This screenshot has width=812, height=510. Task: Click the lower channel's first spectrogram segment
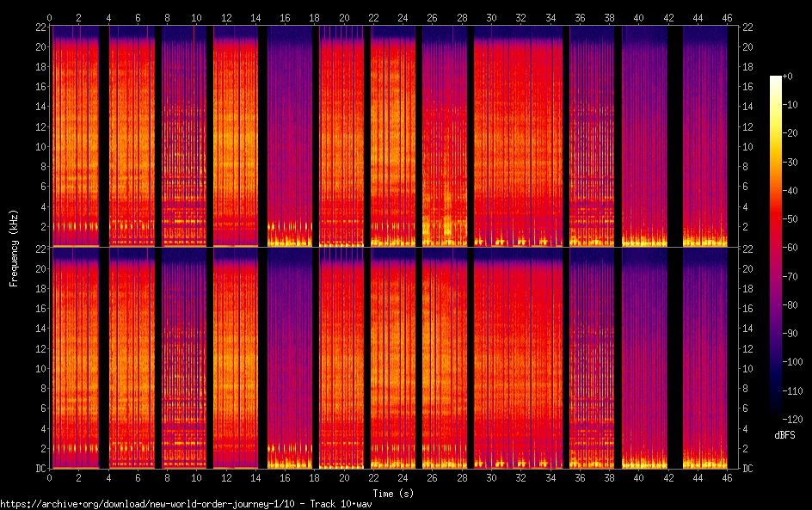coord(74,359)
